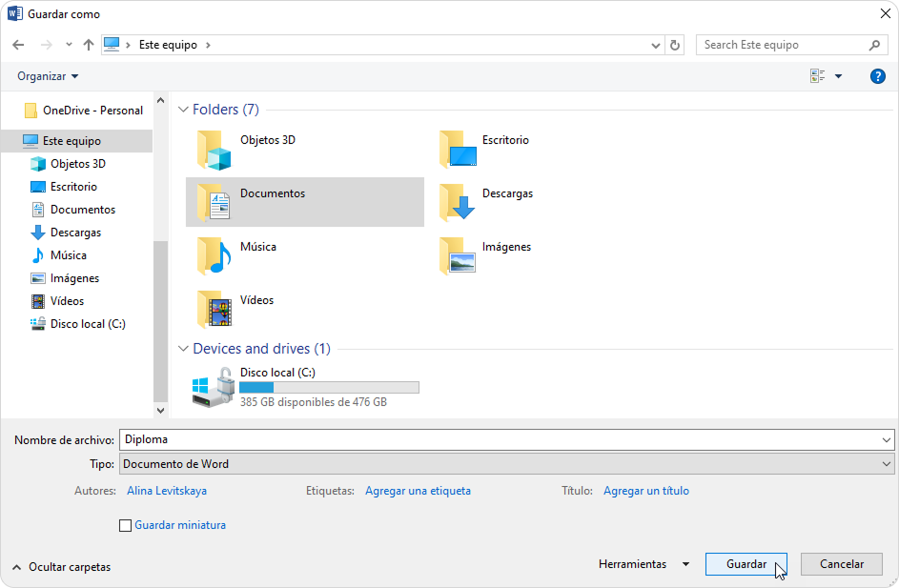Click the Up one level arrow
The width and height of the screenshot is (899, 588).
pyautogui.click(x=89, y=45)
